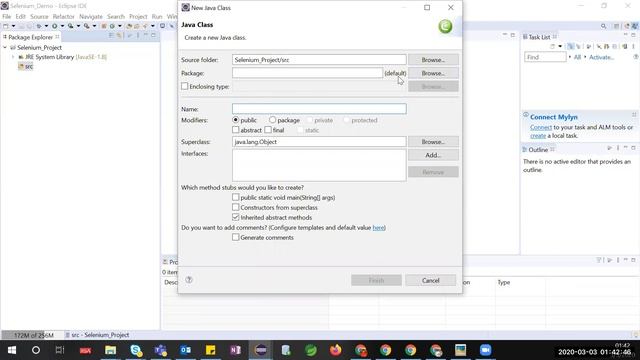
Task: Click the heap memory status bar
Action: coord(33,335)
